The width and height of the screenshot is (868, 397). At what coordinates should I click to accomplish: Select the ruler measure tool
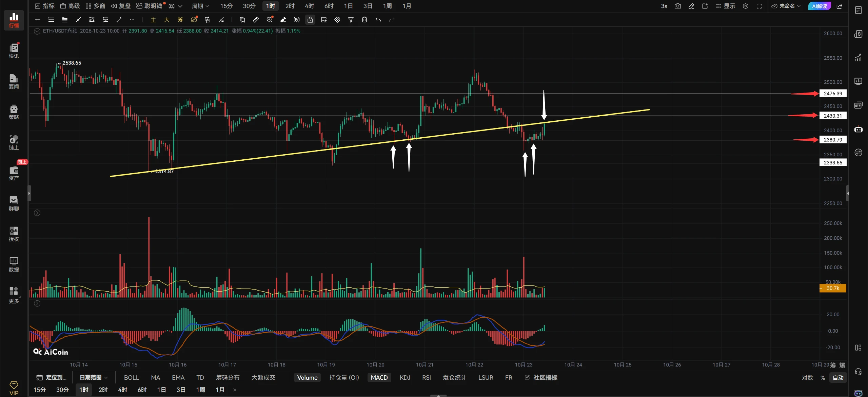pyautogui.click(x=256, y=20)
